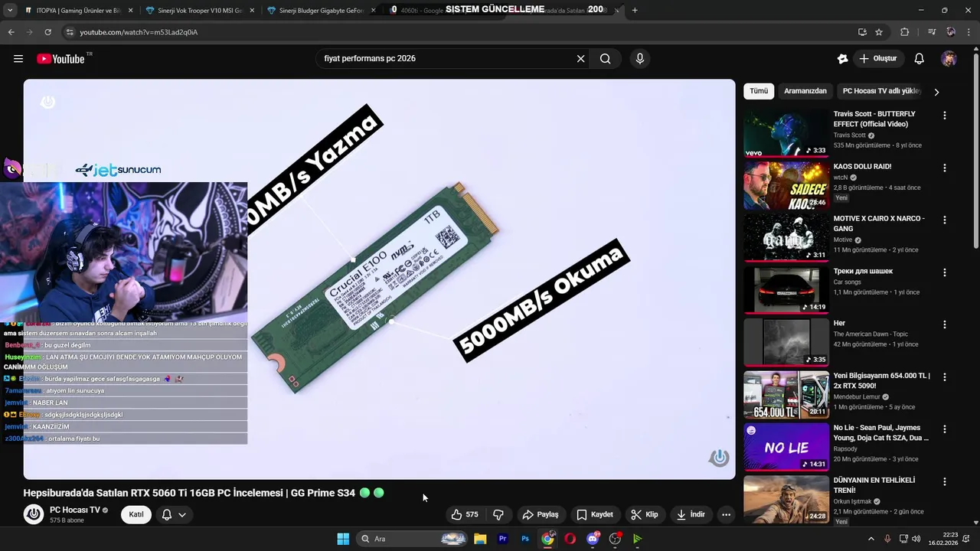
Task: Dislike the video with thumbs down
Action: 498,515
